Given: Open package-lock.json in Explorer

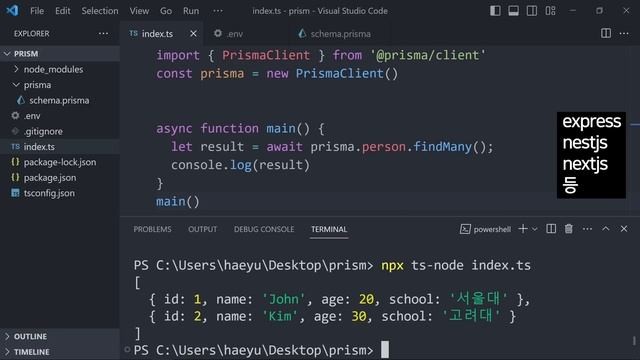Looking at the screenshot, I should (60, 162).
